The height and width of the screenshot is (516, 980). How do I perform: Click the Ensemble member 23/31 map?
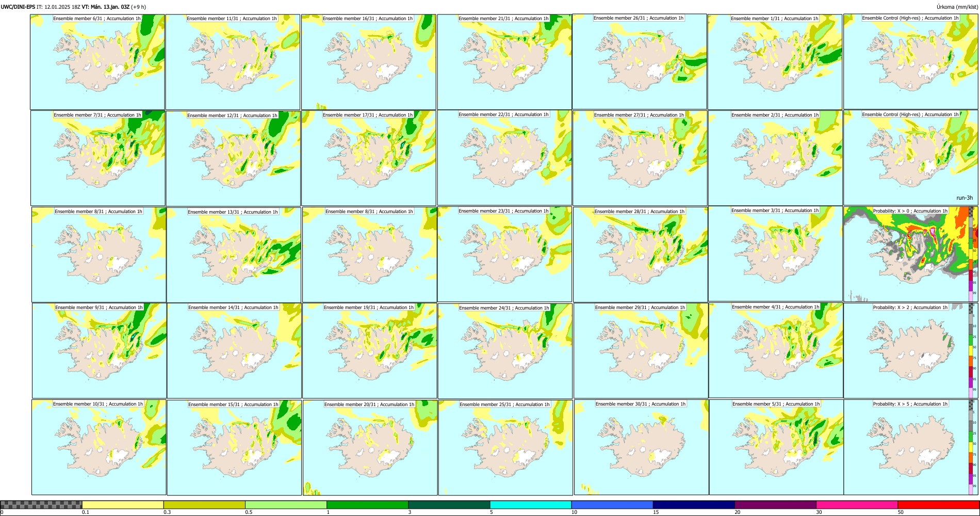pos(504,254)
